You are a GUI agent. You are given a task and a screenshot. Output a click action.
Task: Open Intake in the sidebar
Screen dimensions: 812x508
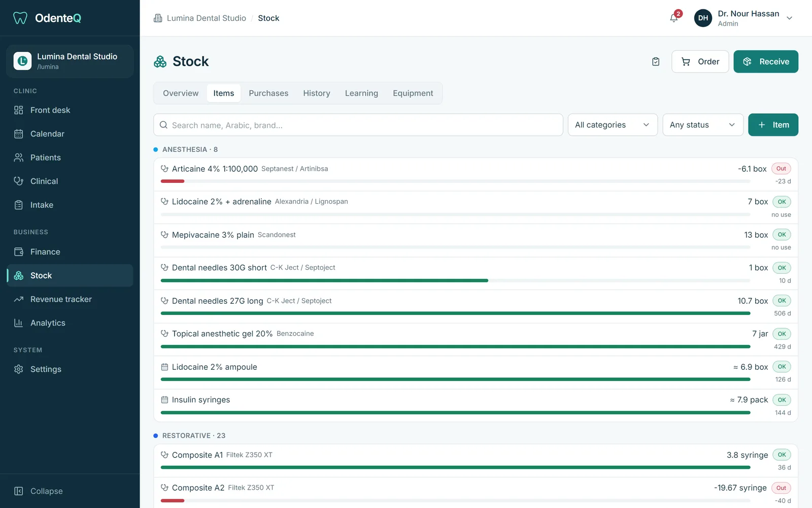point(70,205)
